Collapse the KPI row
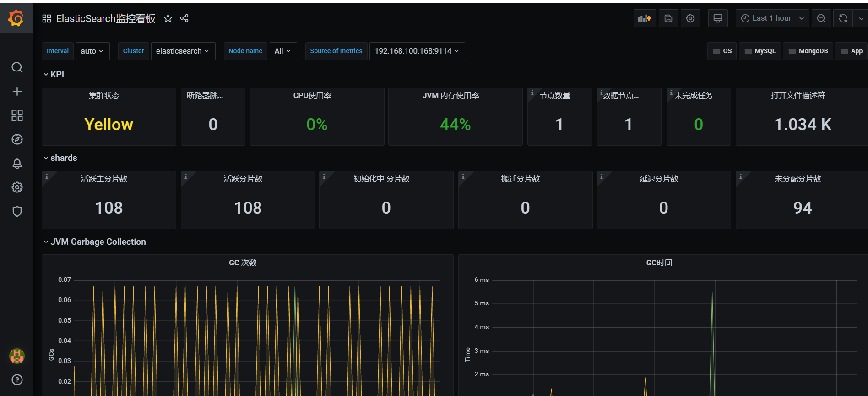Image resolution: width=868 pixels, height=396 pixels. (54, 74)
